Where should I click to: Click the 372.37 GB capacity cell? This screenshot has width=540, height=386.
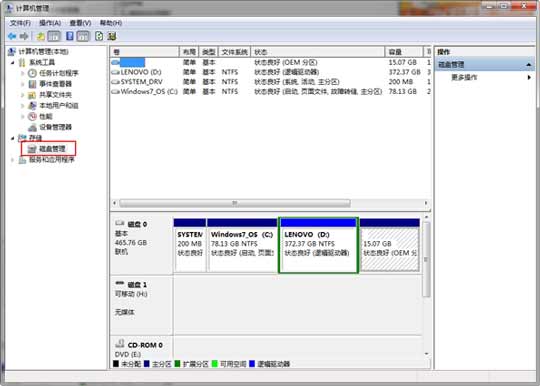(x=404, y=72)
